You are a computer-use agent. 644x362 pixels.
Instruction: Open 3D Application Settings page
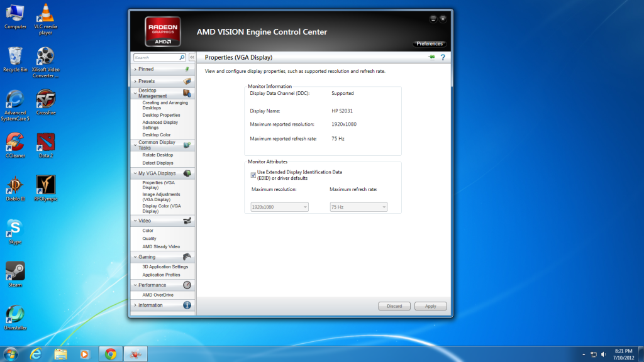[165, 267]
